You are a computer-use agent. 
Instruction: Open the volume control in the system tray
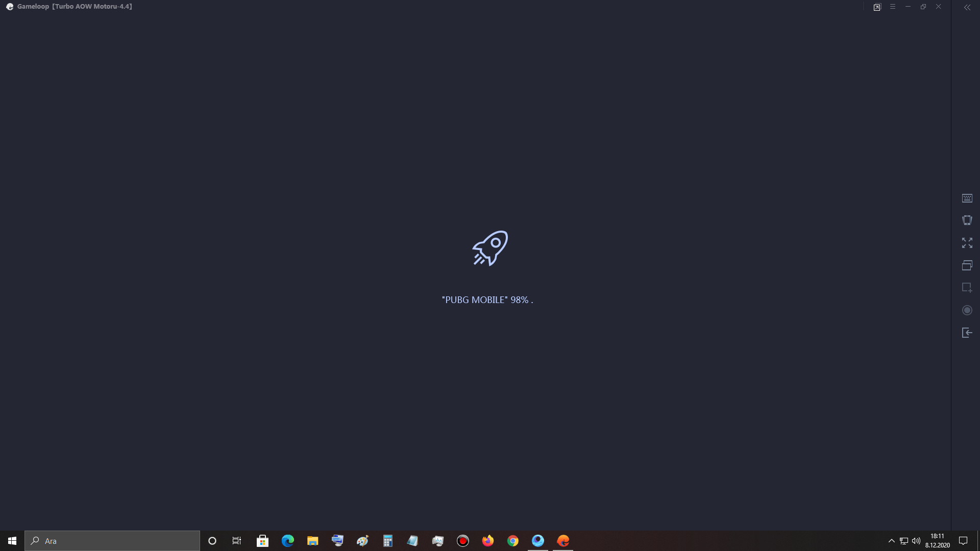(916, 541)
